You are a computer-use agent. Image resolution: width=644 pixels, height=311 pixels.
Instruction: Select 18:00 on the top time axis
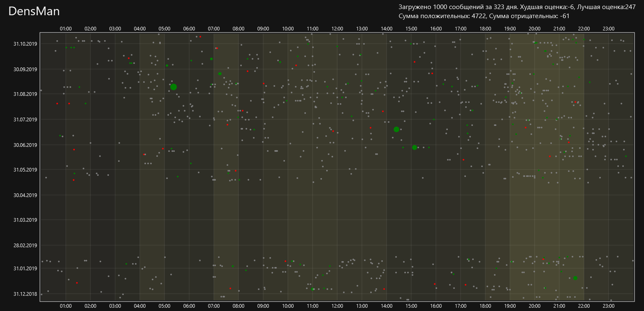pos(485,29)
